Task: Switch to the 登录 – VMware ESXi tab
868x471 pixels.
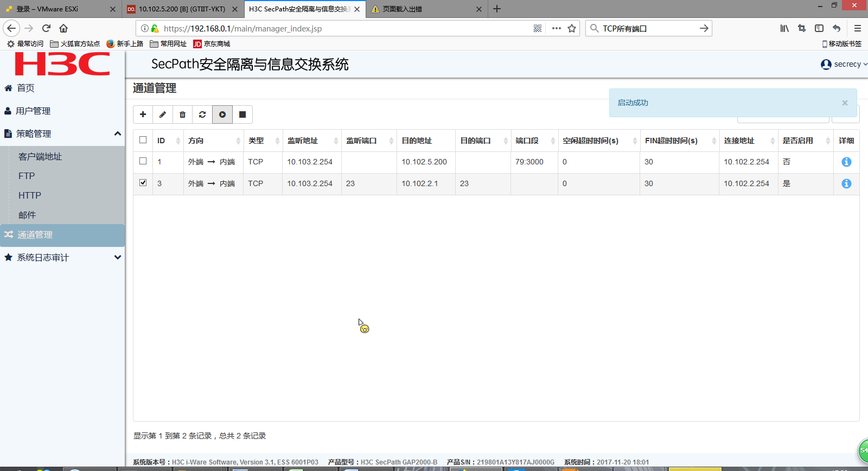Action: pyautogui.click(x=60, y=9)
